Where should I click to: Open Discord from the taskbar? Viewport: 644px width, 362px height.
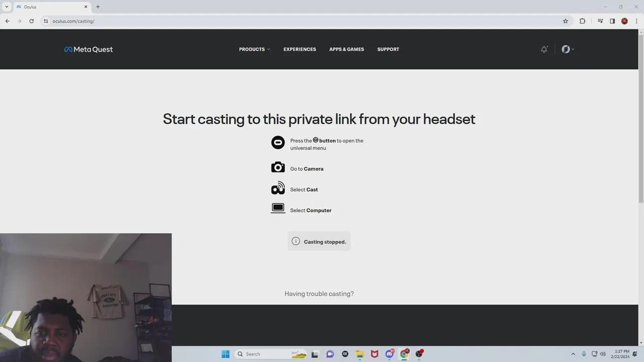point(389,354)
